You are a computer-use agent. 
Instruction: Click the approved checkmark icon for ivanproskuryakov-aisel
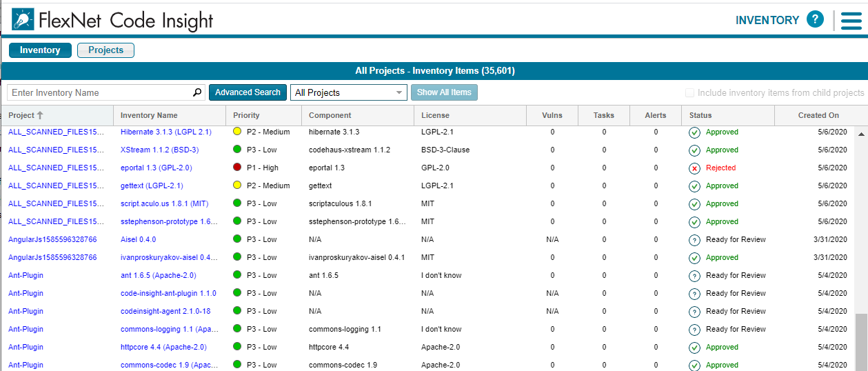pos(694,258)
